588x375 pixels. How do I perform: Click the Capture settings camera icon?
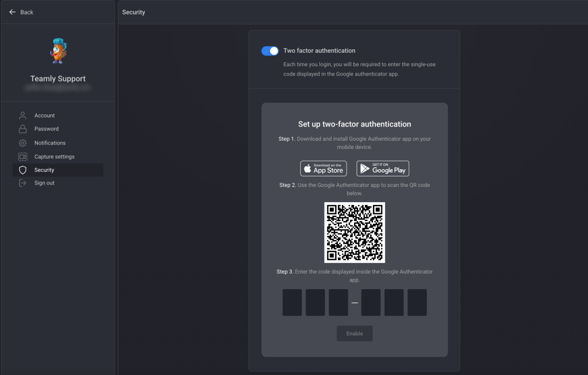(x=23, y=157)
